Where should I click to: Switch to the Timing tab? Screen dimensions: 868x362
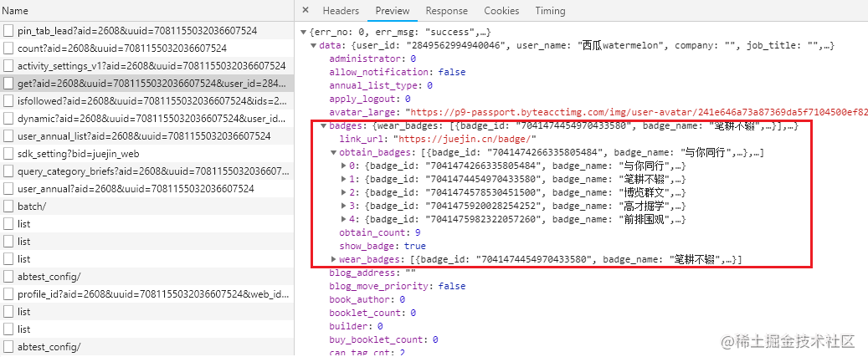550,11
